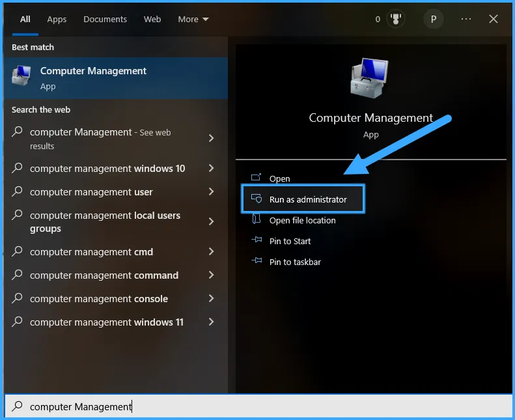
Task: Click the rewards trophy icon
Action: [x=396, y=19]
